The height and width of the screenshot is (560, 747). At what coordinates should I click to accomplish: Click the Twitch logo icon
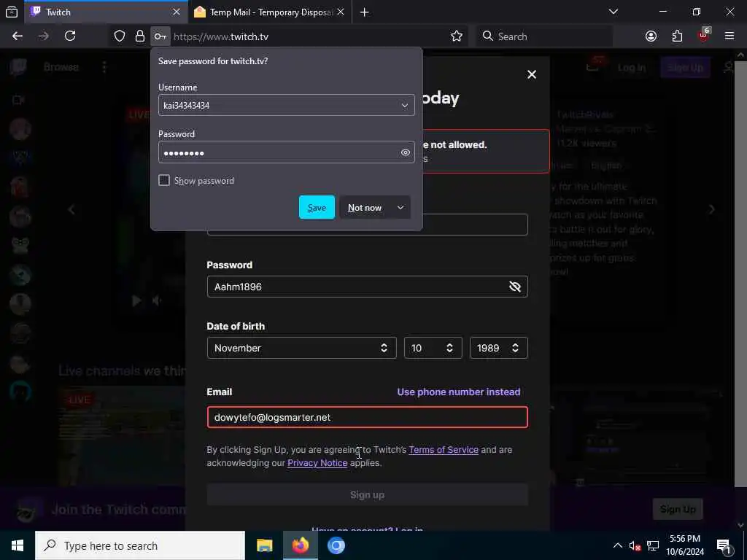click(18, 67)
